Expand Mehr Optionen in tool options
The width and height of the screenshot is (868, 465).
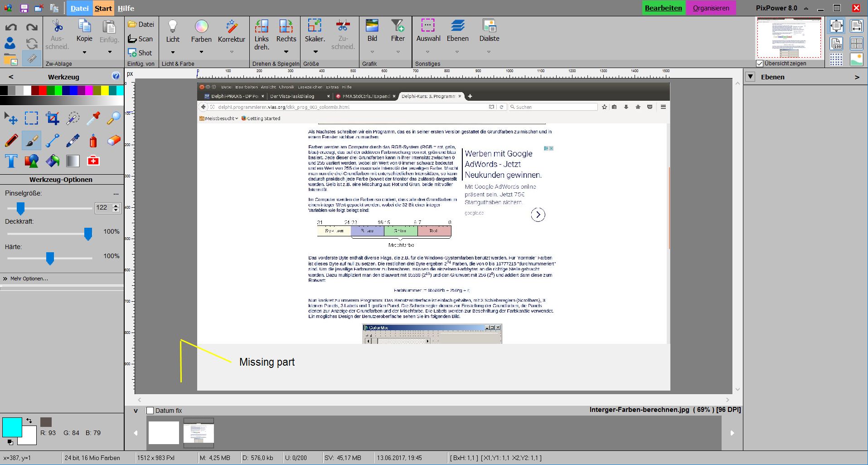tap(25, 279)
